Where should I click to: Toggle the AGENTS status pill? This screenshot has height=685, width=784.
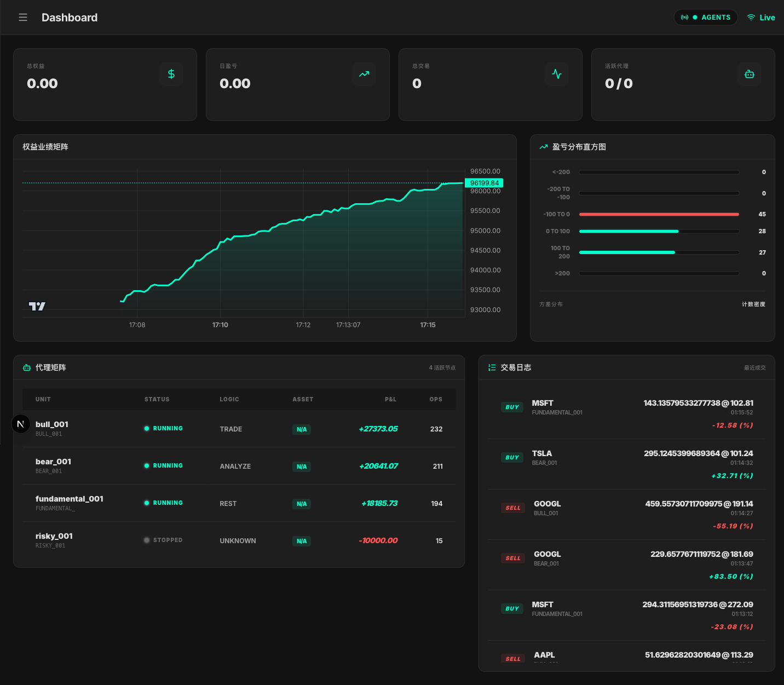[x=705, y=18]
